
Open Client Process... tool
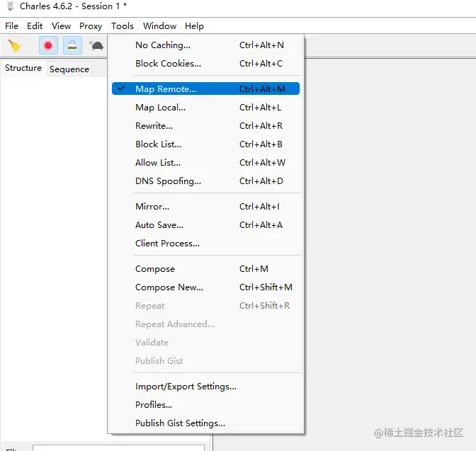click(x=206, y=244)
